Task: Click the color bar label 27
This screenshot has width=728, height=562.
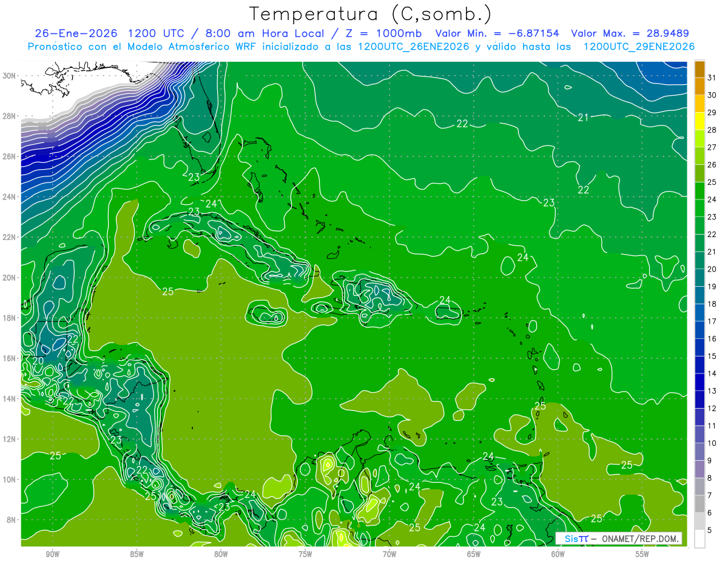Action: (712, 147)
